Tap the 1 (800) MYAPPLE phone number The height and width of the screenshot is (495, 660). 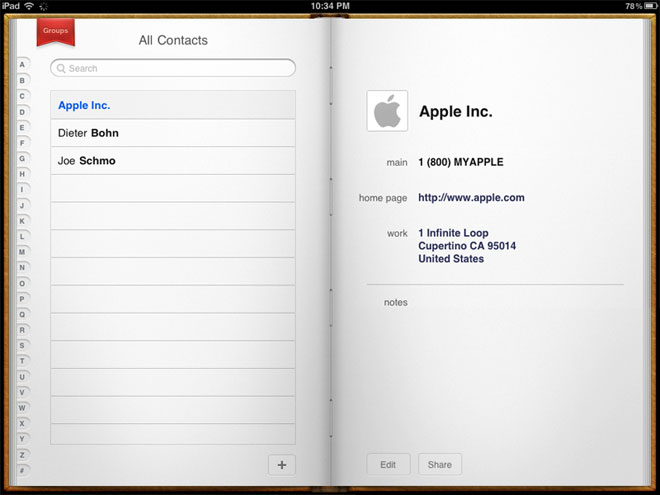pyautogui.click(x=460, y=162)
